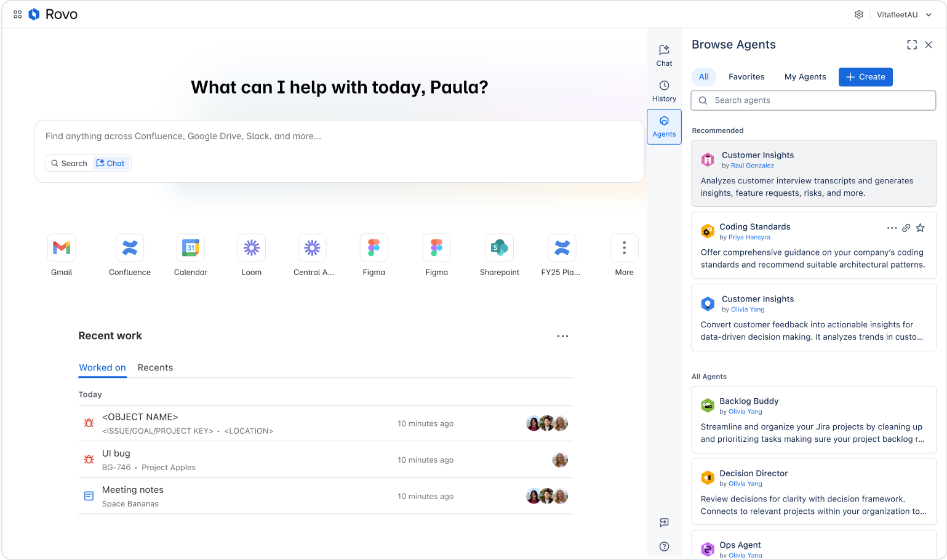Click the Create agent button
This screenshot has width=947, height=560.
tap(865, 76)
